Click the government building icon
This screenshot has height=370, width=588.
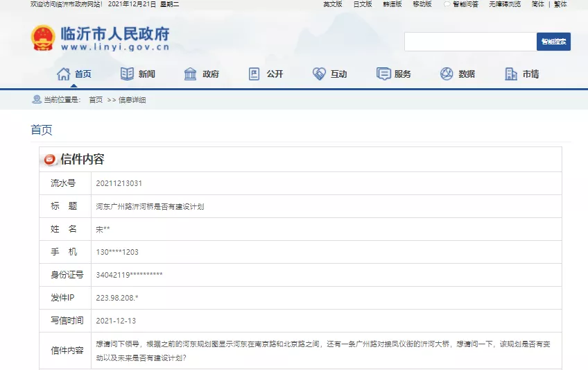point(190,74)
